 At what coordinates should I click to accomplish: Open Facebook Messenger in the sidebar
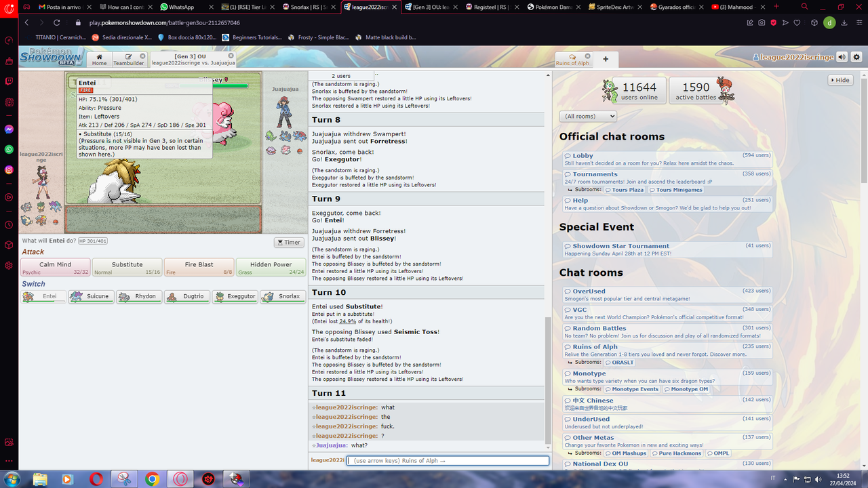click(9, 129)
